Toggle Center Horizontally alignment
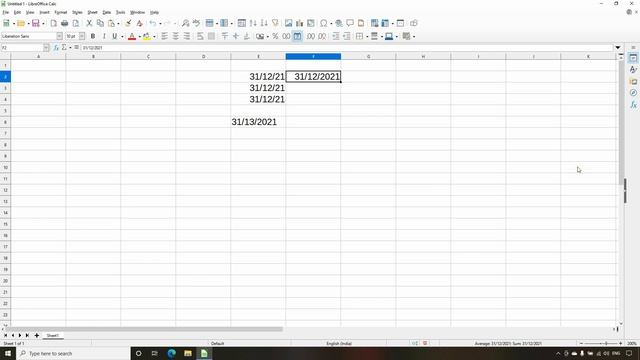640x360 pixels. pos(176,36)
